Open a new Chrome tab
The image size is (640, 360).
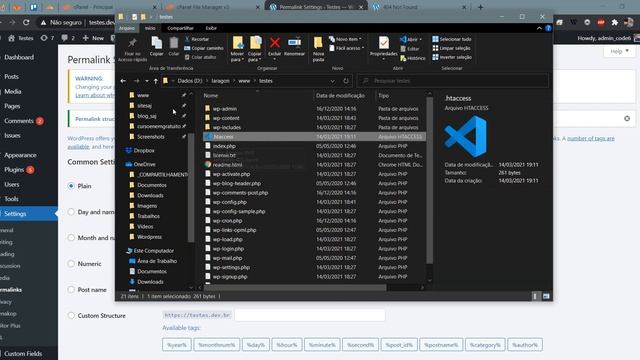[x=480, y=7]
